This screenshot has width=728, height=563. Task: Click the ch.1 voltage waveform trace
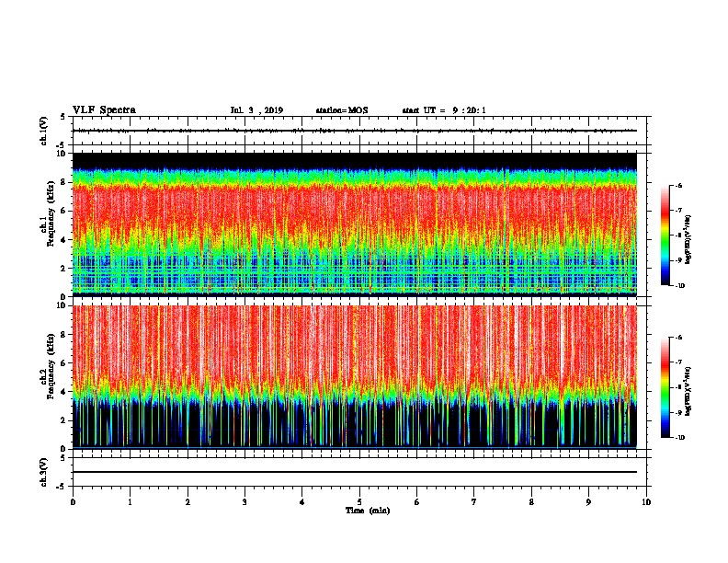tap(355, 131)
